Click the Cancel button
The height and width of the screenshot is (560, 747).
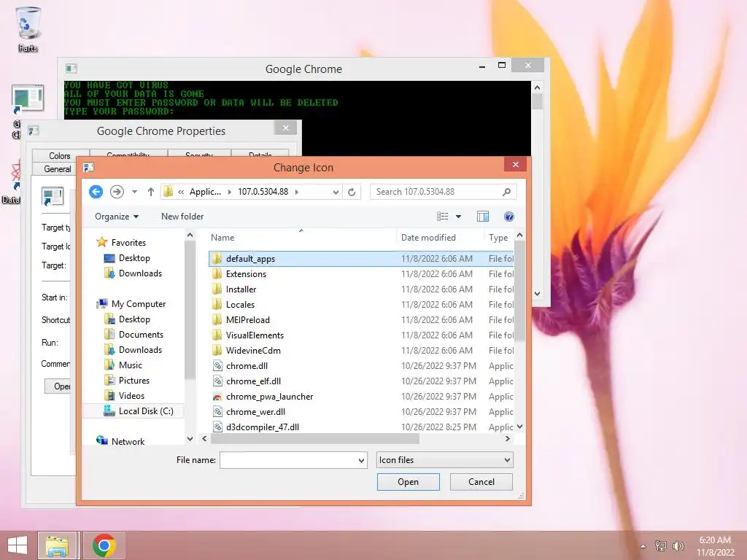[481, 482]
